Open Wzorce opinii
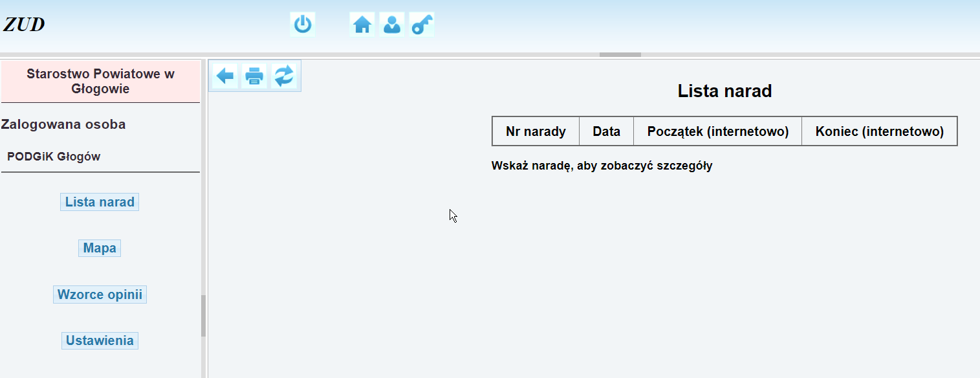Screen dimensions: 980x378 tap(99, 294)
